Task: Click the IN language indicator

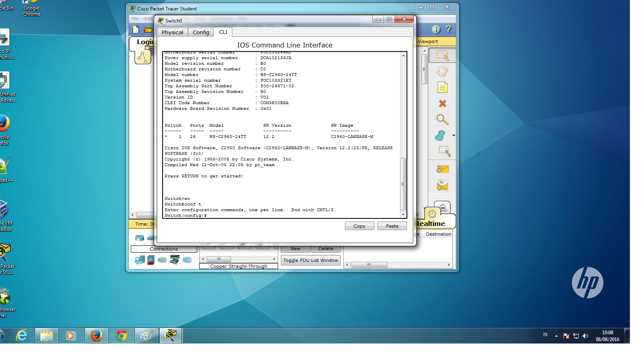Action: 545,335
